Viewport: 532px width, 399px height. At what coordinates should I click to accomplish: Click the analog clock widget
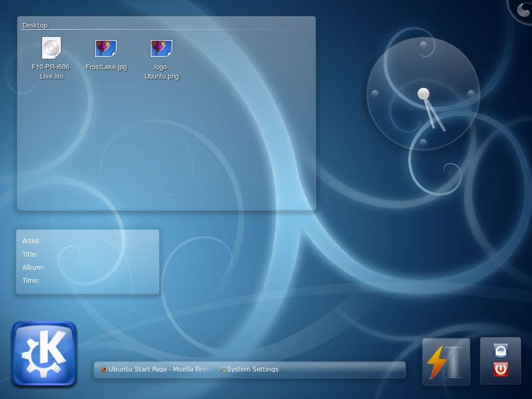pos(423,94)
